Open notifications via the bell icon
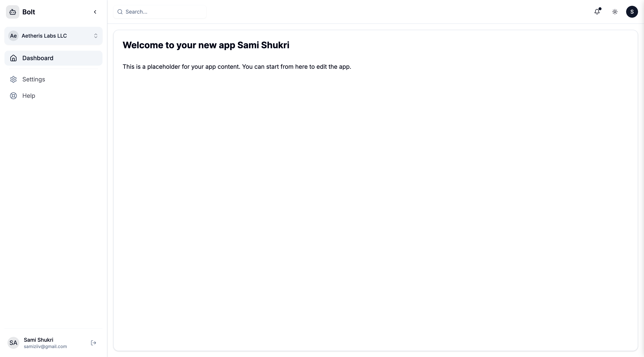644x357 pixels. tap(597, 12)
